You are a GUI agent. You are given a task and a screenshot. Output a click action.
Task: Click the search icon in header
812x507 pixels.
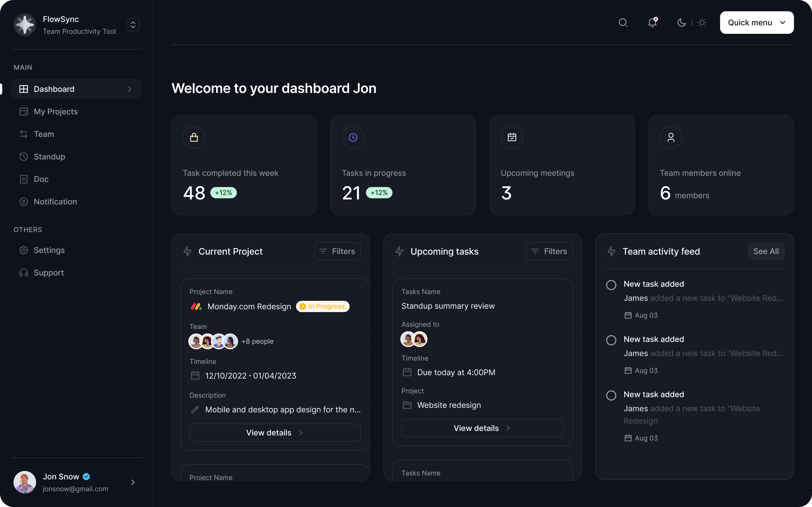(623, 23)
